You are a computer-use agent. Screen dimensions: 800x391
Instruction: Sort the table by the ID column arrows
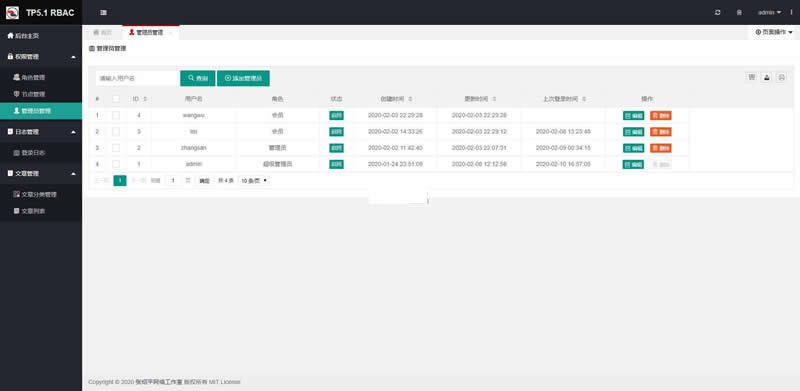tap(145, 99)
